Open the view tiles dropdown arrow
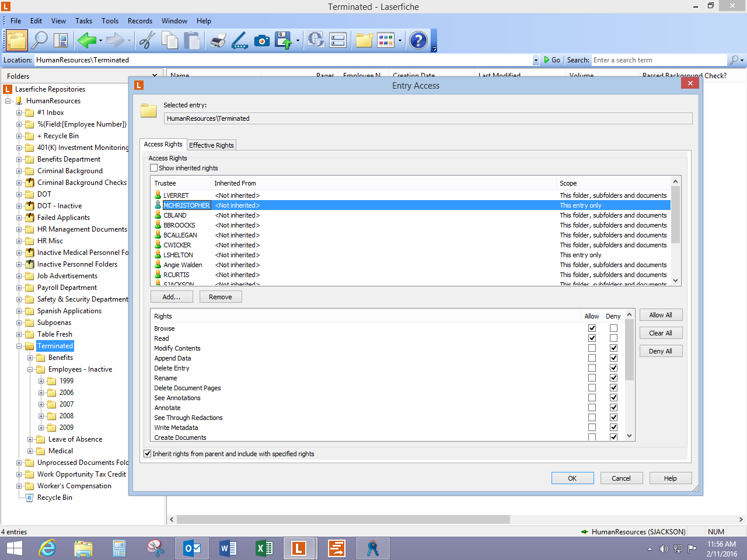Screen dimensions: 747x560 400,41
